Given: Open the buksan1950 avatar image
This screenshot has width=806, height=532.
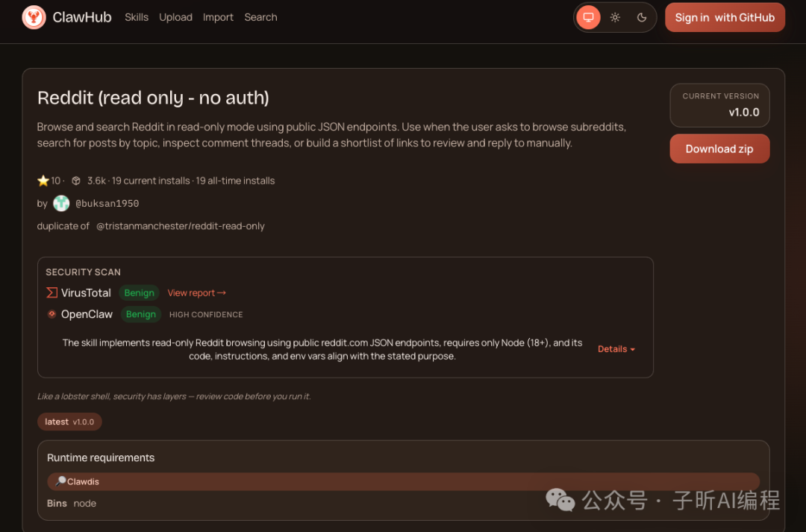Looking at the screenshot, I should pos(61,203).
